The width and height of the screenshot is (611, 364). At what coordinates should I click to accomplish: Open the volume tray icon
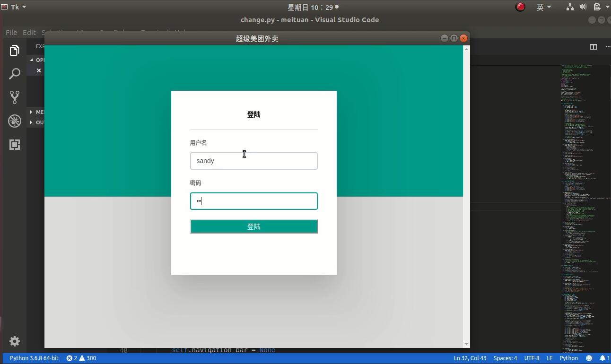pyautogui.click(x=583, y=7)
